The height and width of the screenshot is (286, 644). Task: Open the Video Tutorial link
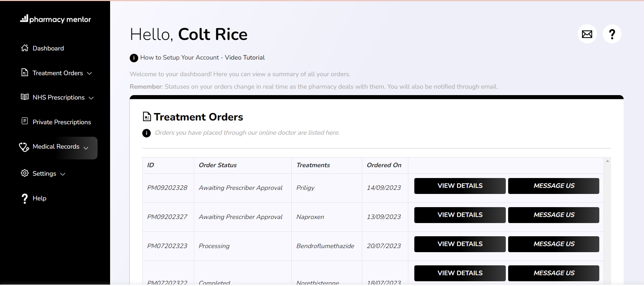(245, 58)
